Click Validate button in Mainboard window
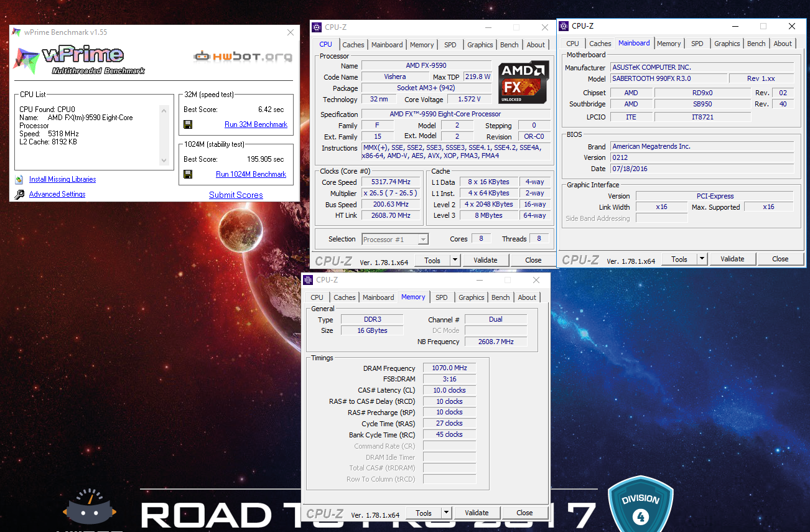The image size is (810, 532). pyautogui.click(x=732, y=259)
